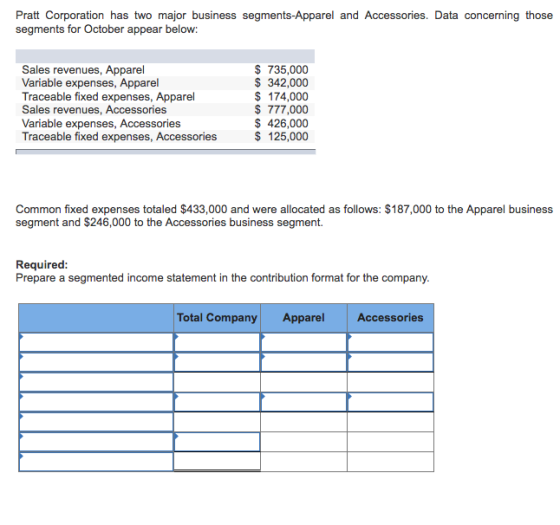Select fourth row Total Company input cell
Image resolution: width=560 pixels, height=525 pixels.
pos(217,402)
